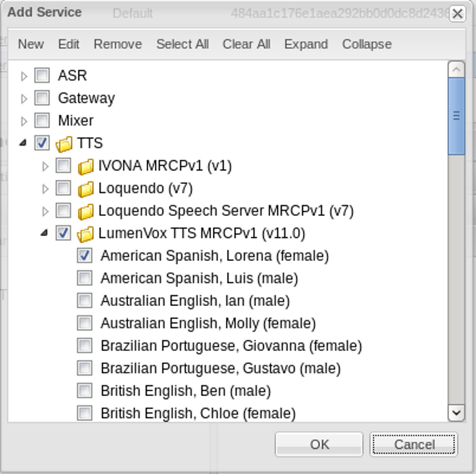The image size is (476, 474).
Task: Select American Spanish, Luis (male) text
Action: pos(199,278)
